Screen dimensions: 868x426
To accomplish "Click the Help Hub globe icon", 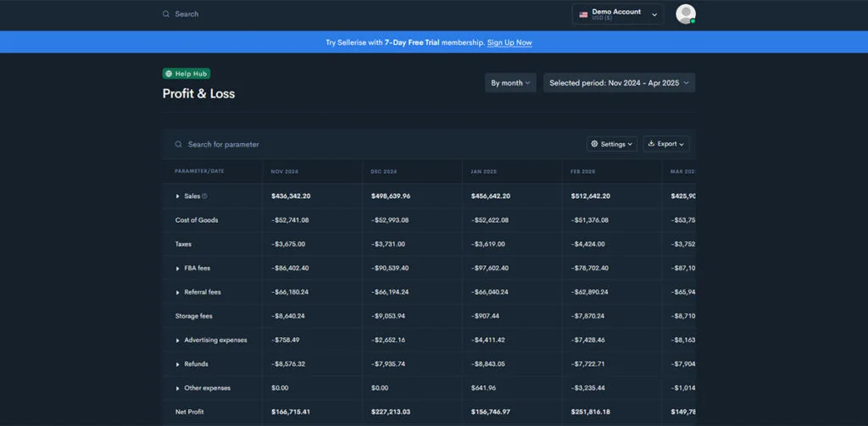I will [169, 74].
